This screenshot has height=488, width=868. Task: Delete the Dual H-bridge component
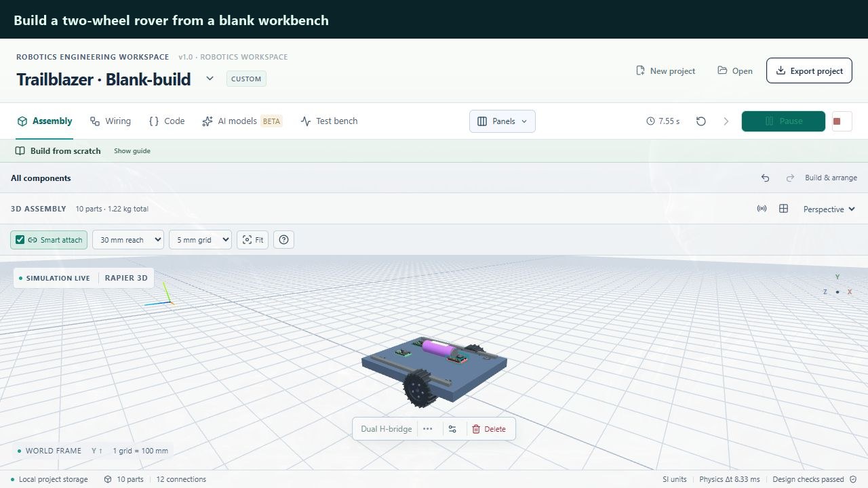489,429
